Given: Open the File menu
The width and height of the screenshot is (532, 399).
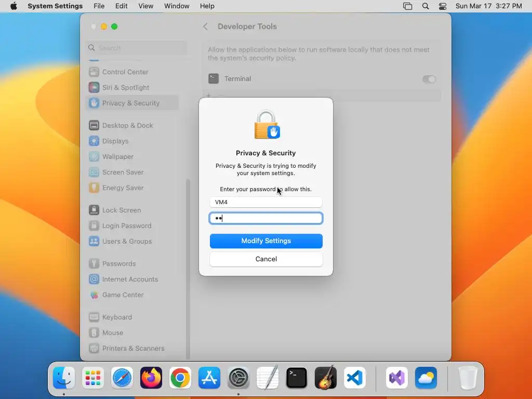Looking at the screenshot, I should [99, 6].
